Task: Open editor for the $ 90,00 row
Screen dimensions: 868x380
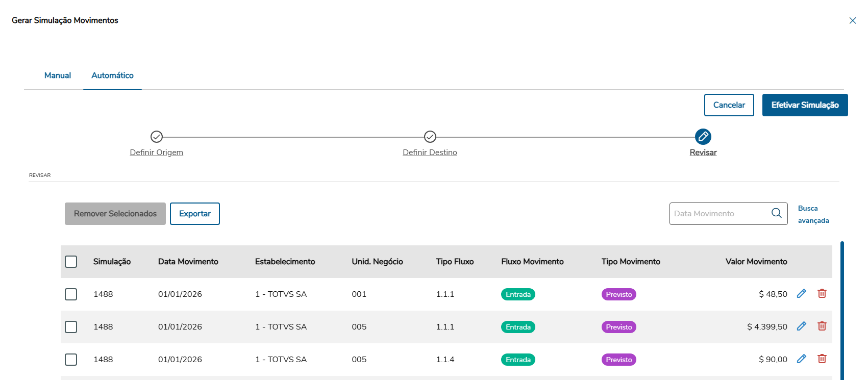Action: tap(802, 359)
